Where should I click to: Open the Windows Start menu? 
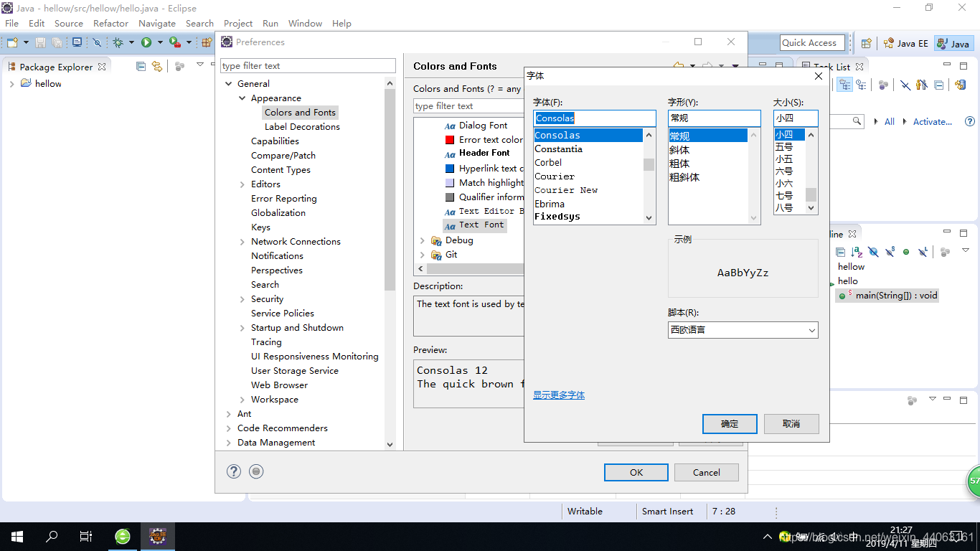17,536
